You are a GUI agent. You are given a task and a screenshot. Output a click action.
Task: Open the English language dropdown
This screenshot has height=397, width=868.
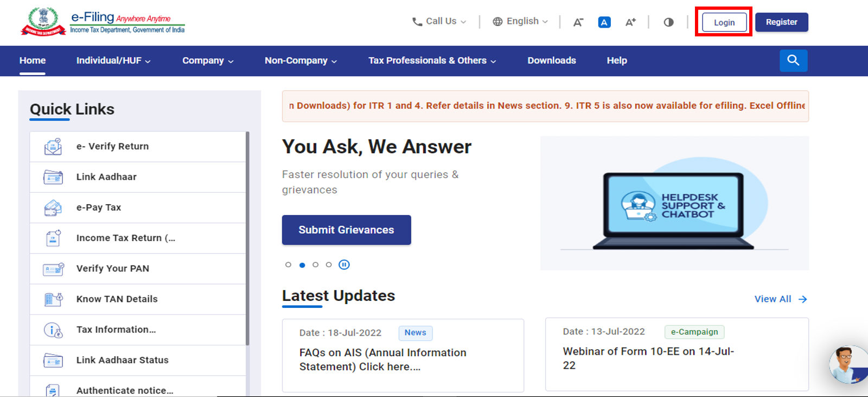pyautogui.click(x=520, y=21)
